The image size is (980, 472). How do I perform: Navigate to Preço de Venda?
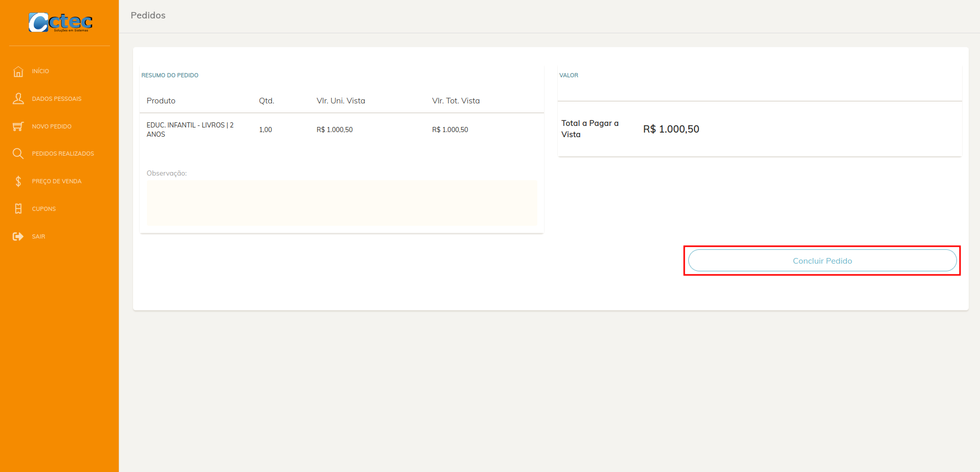(57, 181)
